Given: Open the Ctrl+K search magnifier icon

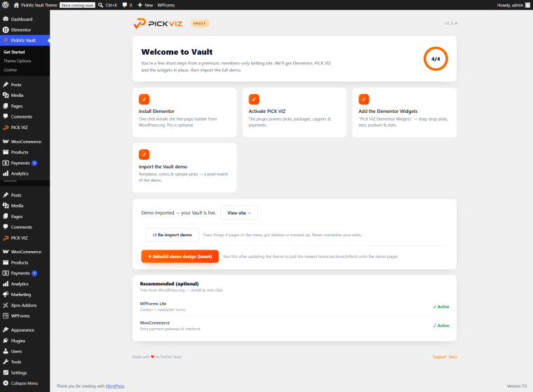Looking at the screenshot, I should [x=100, y=5].
